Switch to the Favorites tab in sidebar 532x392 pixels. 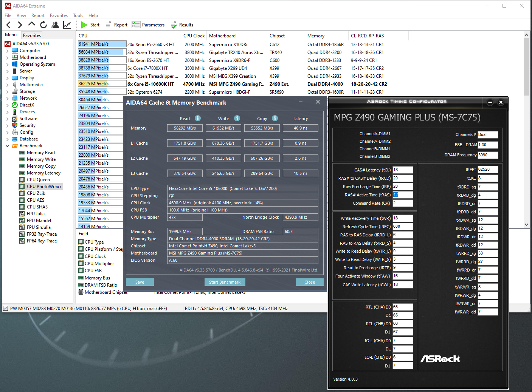32,35
